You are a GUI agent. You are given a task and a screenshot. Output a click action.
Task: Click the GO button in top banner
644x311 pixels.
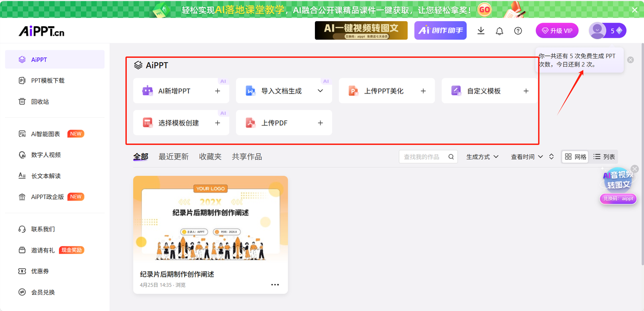(x=484, y=10)
